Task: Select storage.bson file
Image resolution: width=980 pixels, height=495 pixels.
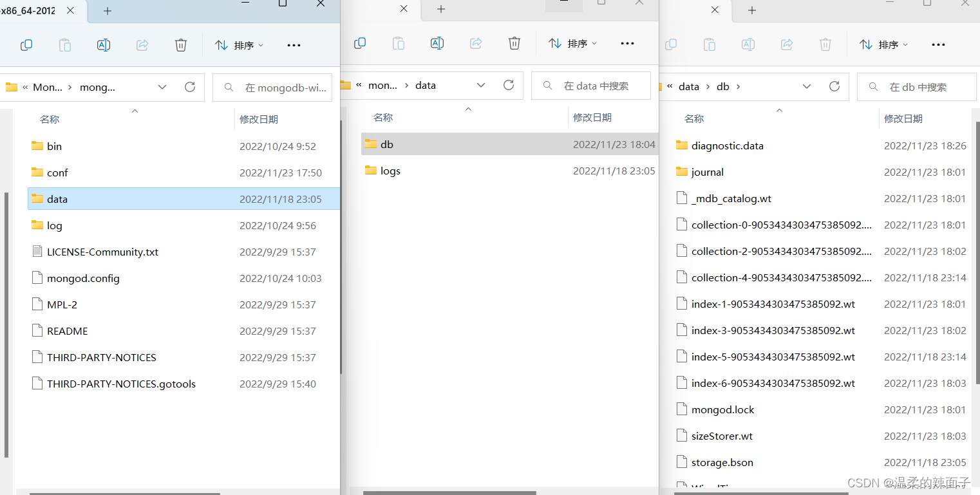Action: [822, 462]
